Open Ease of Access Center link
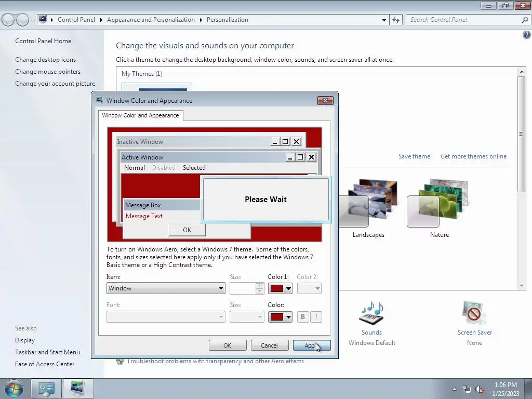The image size is (532, 399). pos(45,364)
